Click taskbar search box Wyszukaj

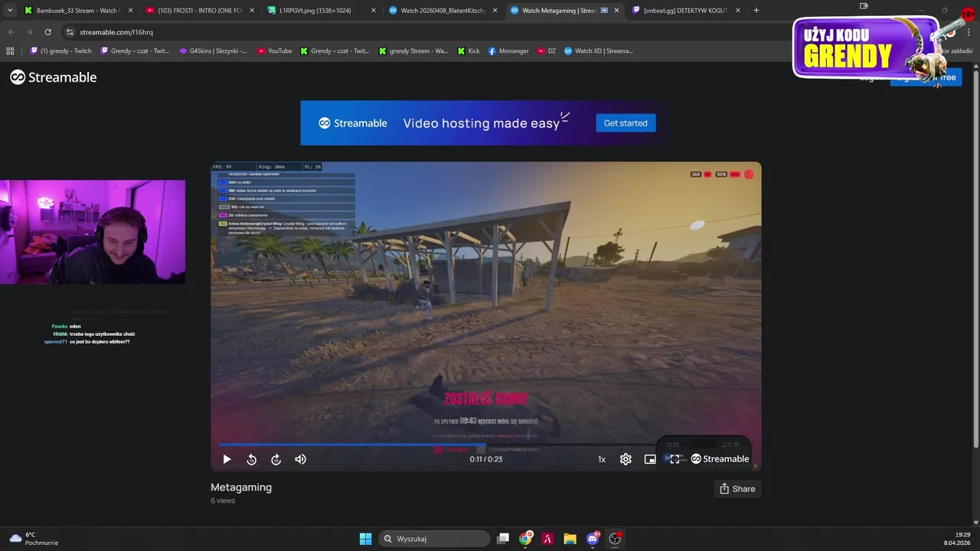coord(435,539)
